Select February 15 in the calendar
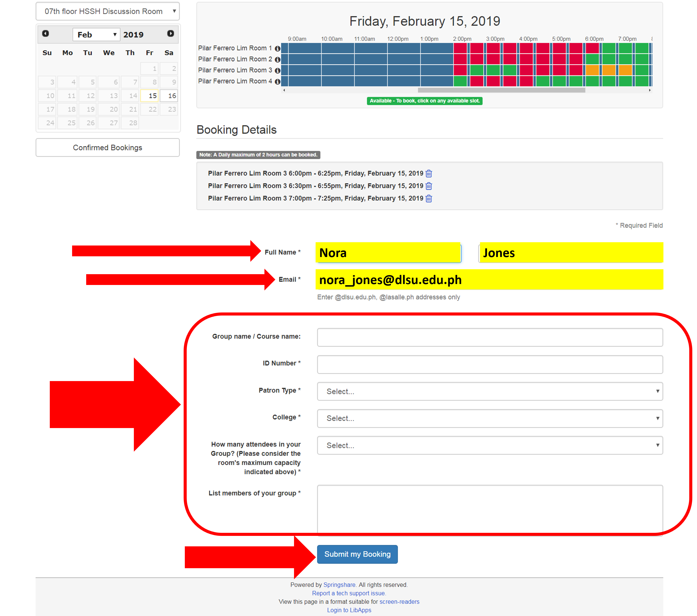This screenshot has width=697, height=616. pos(149,96)
